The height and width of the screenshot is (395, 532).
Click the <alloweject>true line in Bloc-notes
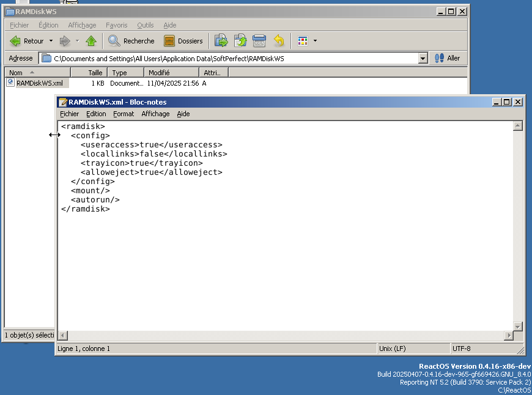151,172
